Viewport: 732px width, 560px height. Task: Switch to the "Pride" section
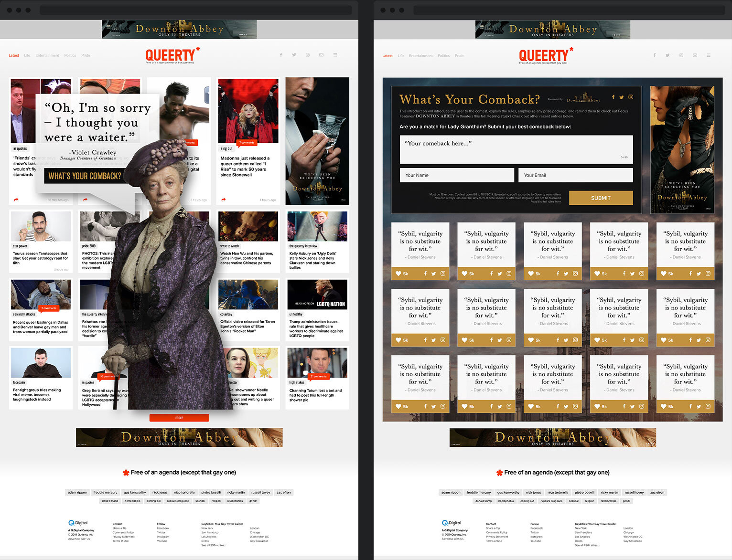[86, 55]
